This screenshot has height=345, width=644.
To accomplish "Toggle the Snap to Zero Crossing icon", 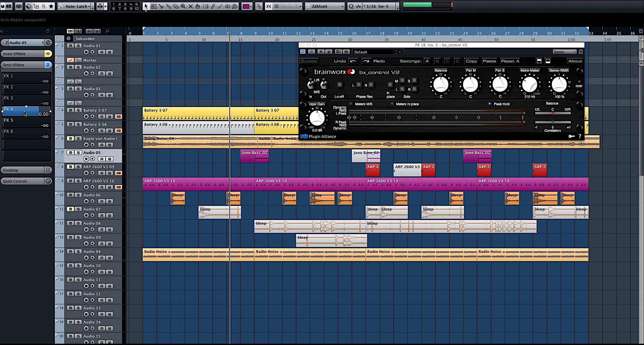I will (x=259, y=6).
